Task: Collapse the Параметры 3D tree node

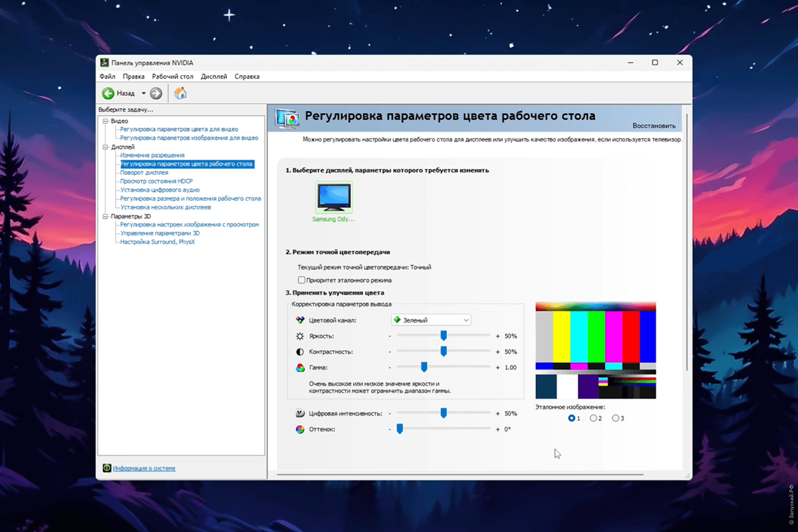Action: (105, 216)
